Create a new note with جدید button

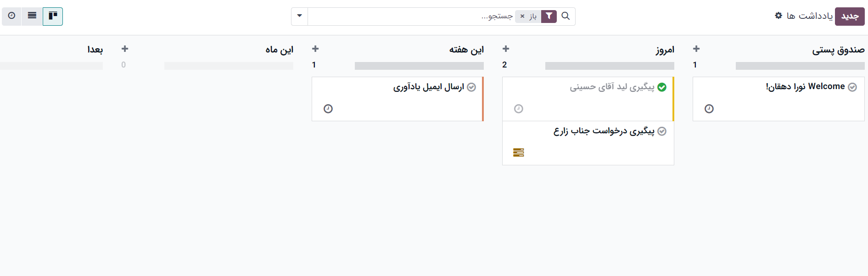pos(850,16)
